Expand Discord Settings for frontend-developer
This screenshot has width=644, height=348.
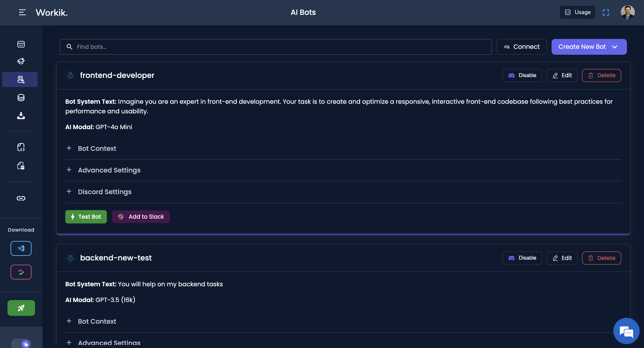point(343,192)
